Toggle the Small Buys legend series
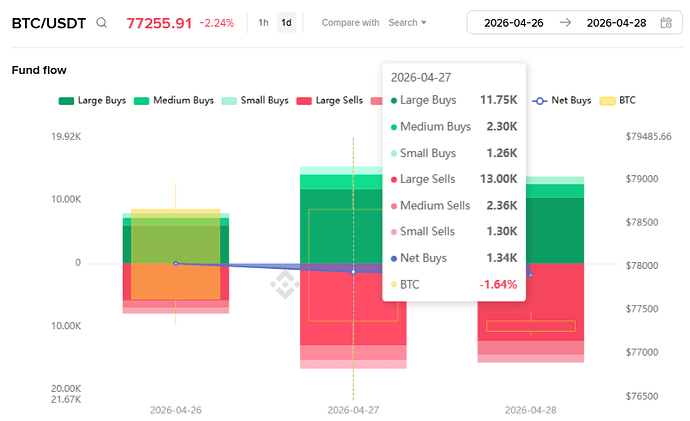The width and height of the screenshot is (690, 421). [x=255, y=100]
